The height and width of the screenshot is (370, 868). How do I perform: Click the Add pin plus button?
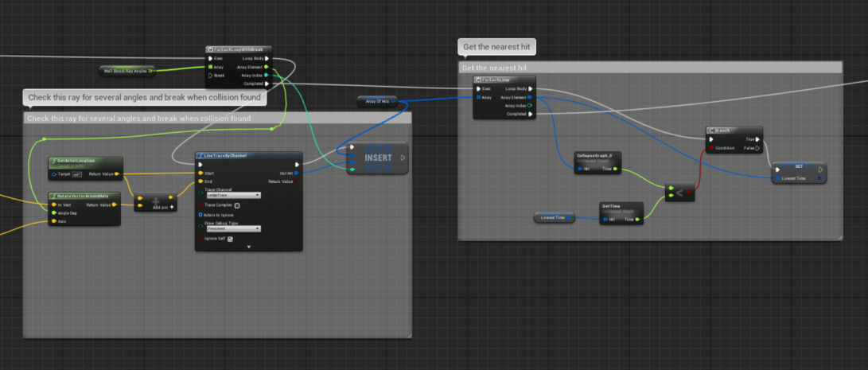pyautogui.click(x=170, y=207)
